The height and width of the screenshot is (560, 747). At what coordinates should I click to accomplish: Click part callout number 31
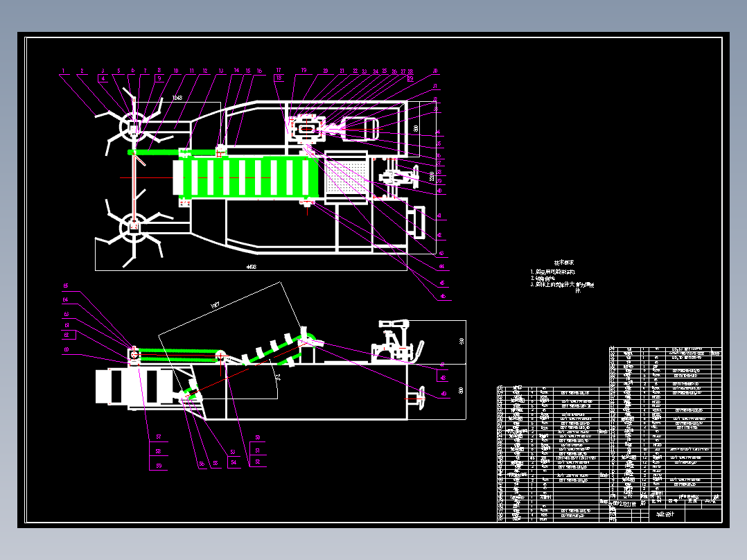pyautogui.click(x=435, y=86)
